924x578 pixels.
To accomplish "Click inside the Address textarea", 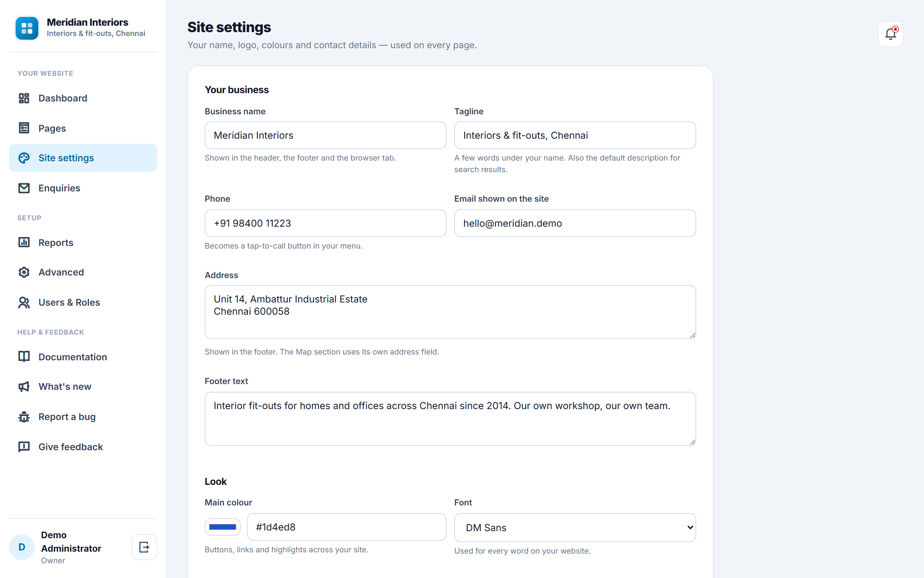I will pos(450,312).
